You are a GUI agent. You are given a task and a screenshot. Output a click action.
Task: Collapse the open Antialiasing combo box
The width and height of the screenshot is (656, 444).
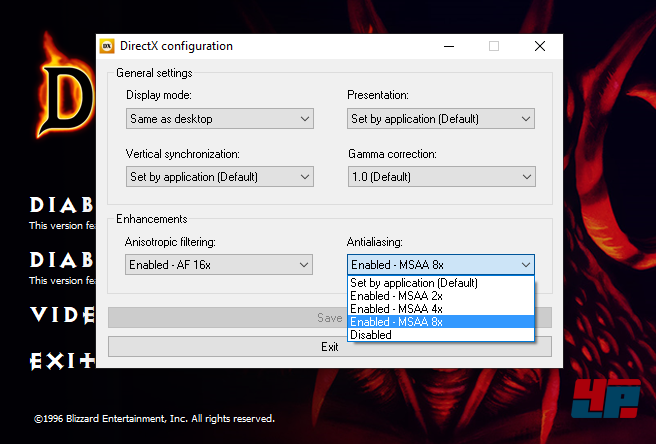pyautogui.click(x=440, y=265)
